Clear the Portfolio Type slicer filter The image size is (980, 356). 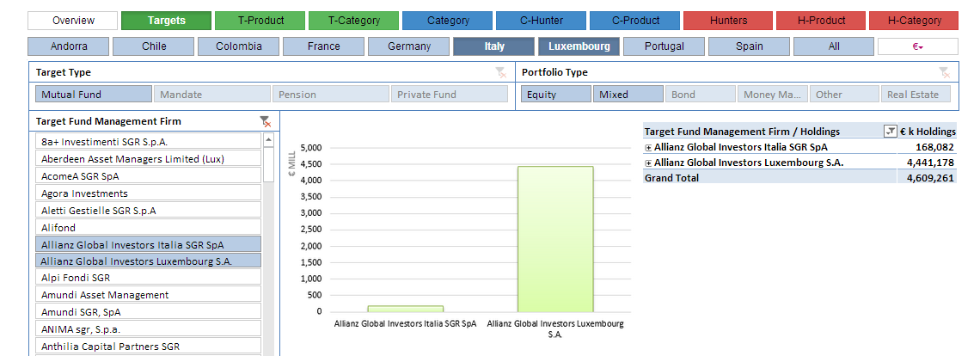(x=945, y=72)
